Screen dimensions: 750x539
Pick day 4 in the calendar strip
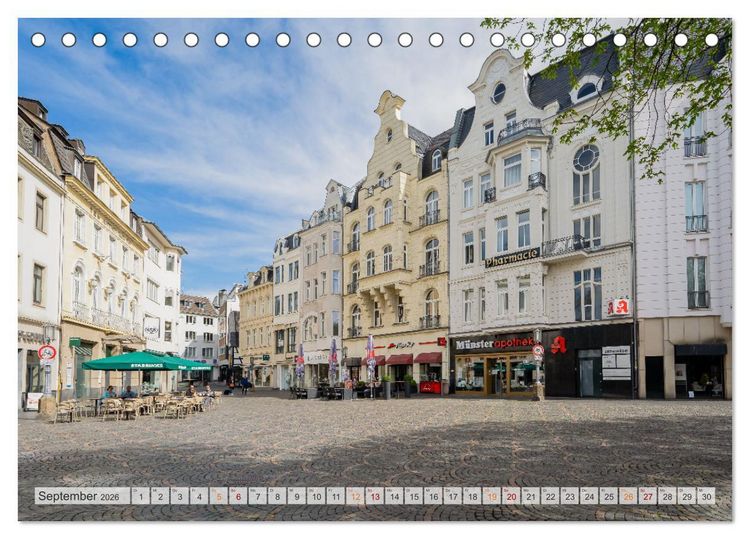tap(199, 496)
